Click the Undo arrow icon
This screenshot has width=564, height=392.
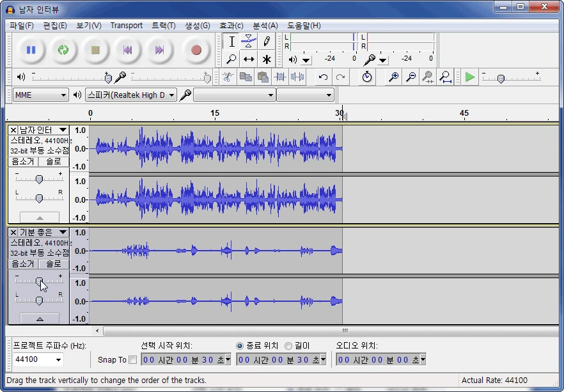[x=323, y=77]
